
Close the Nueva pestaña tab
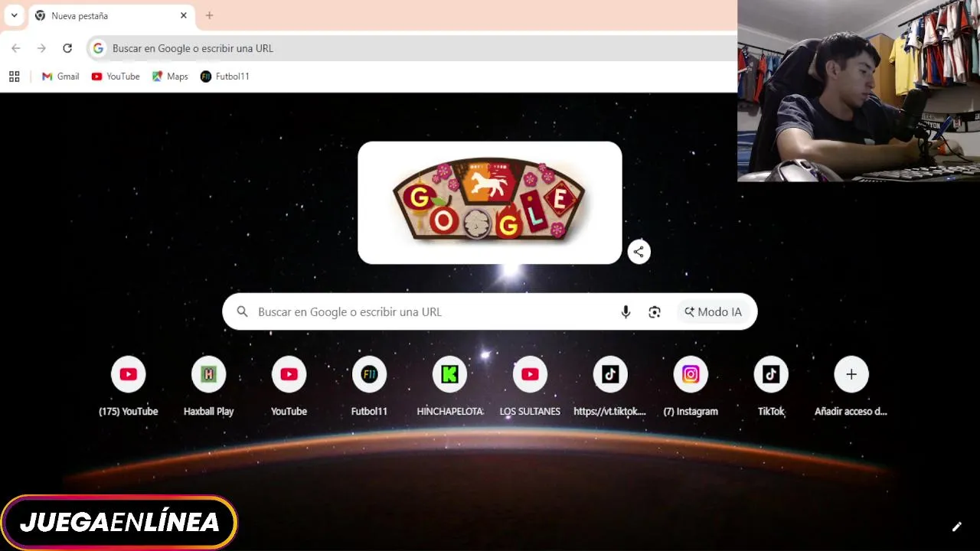point(184,15)
